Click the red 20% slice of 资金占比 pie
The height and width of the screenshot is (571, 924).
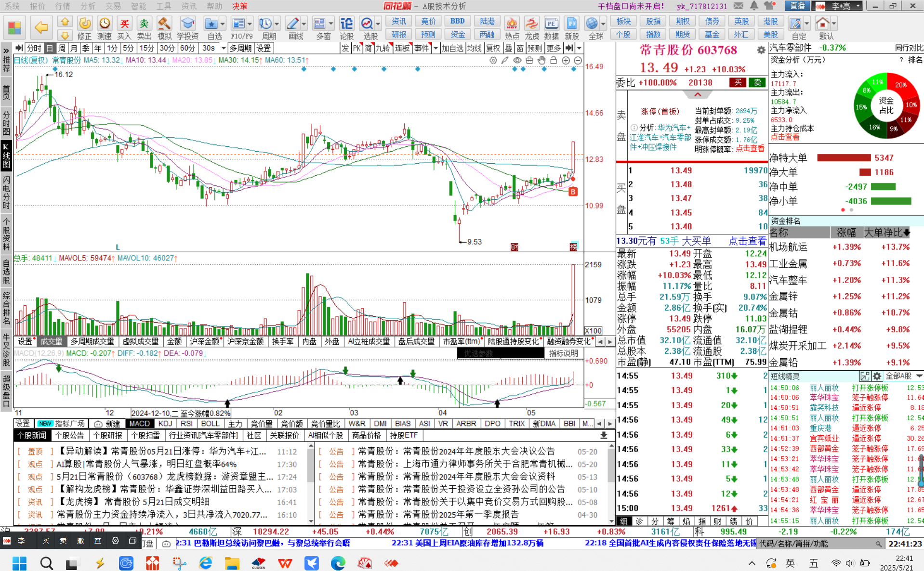click(x=899, y=84)
